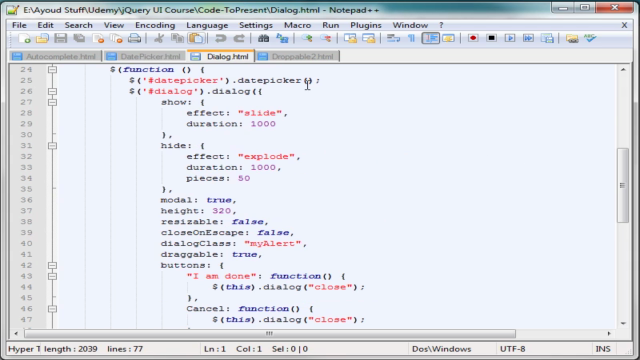Click the horizontal scrollbar thumb
The image size is (640, 360).
(269, 334)
